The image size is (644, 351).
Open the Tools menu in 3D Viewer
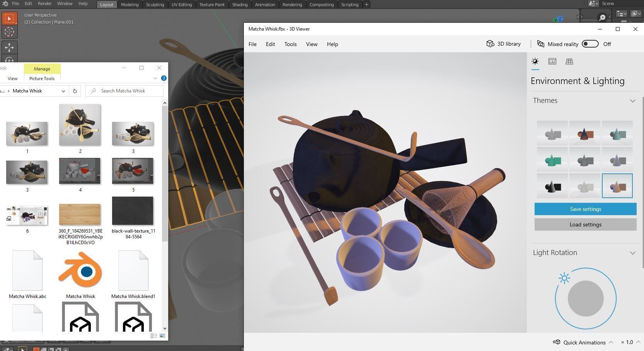pos(291,44)
